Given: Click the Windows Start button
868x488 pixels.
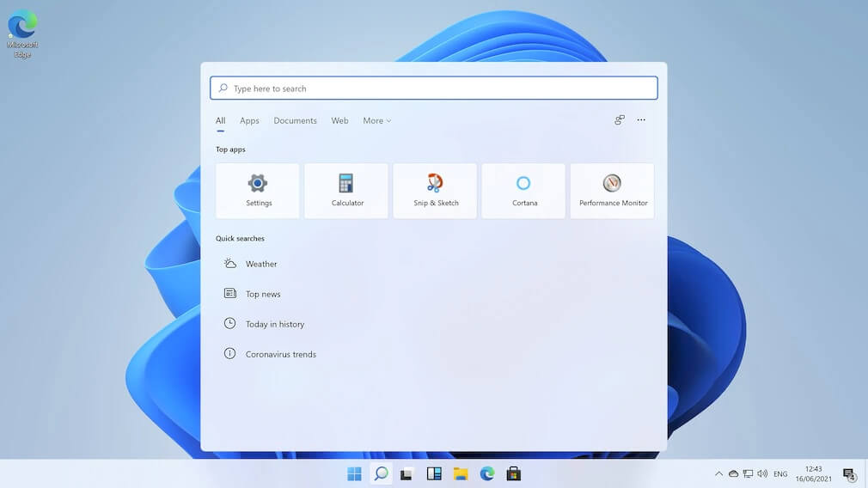Looking at the screenshot, I should point(354,473).
